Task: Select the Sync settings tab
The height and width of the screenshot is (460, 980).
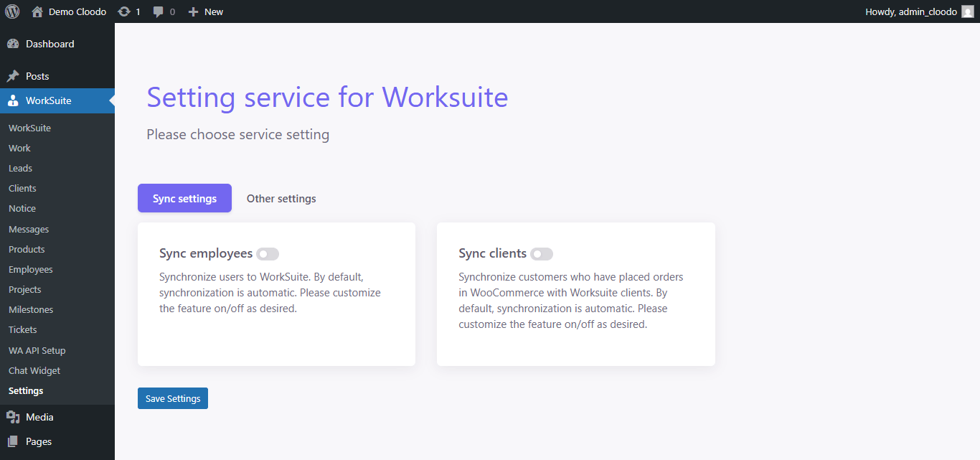Action: (x=184, y=198)
